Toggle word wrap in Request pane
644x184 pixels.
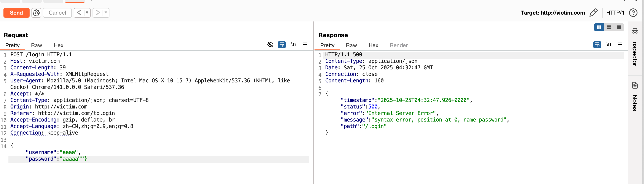tap(282, 45)
